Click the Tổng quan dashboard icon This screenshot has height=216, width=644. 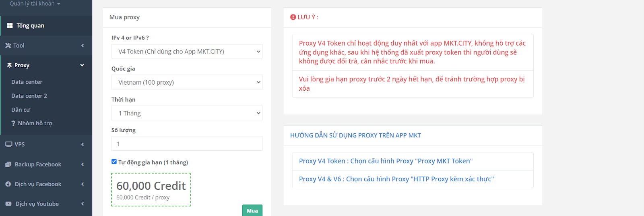[x=10, y=25]
